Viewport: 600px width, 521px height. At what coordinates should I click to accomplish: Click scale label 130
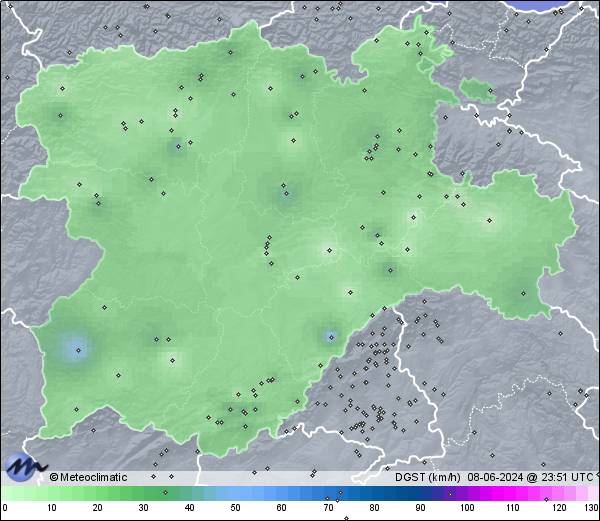point(592,508)
